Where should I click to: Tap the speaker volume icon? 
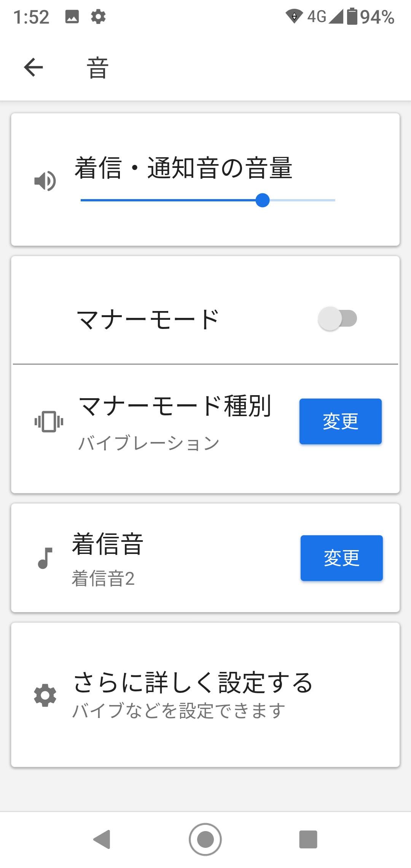[x=45, y=181]
